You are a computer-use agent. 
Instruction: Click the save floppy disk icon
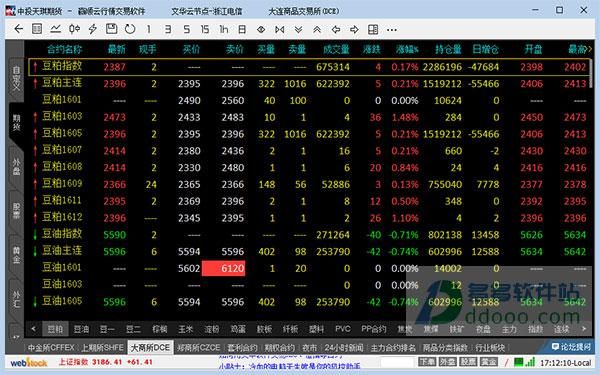point(111,29)
